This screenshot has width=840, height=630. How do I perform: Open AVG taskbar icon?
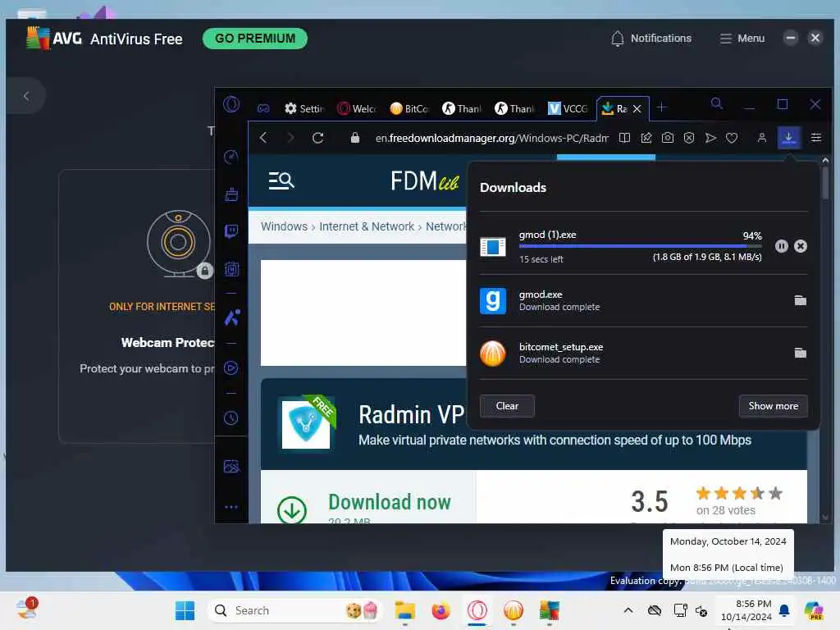(550, 610)
